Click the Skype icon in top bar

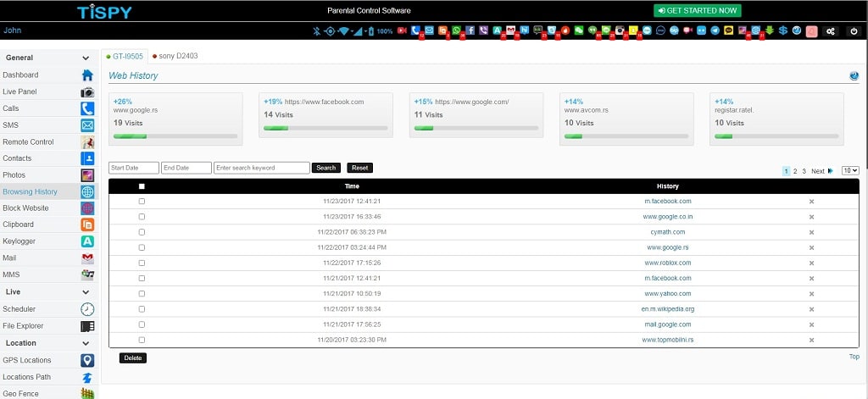coord(552,30)
